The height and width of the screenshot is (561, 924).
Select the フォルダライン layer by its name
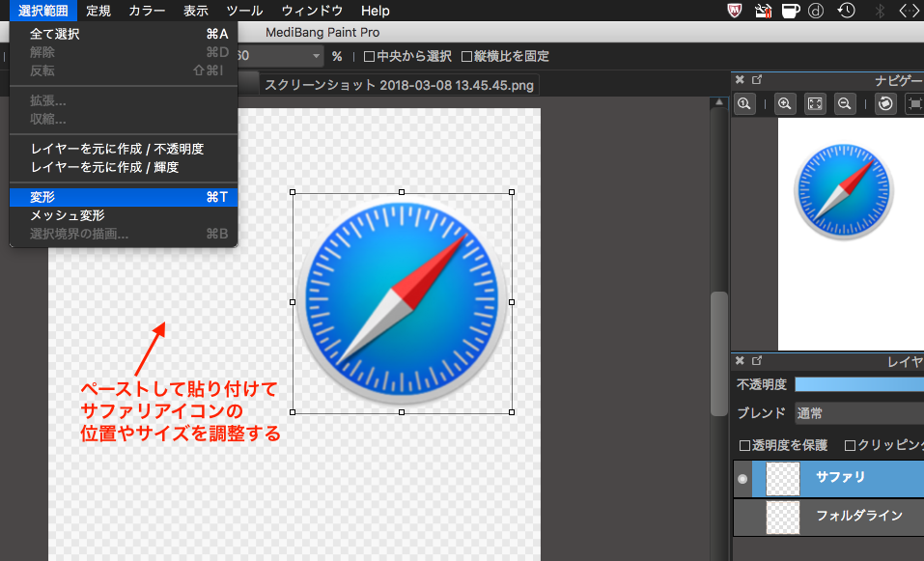(x=858, y=516)
